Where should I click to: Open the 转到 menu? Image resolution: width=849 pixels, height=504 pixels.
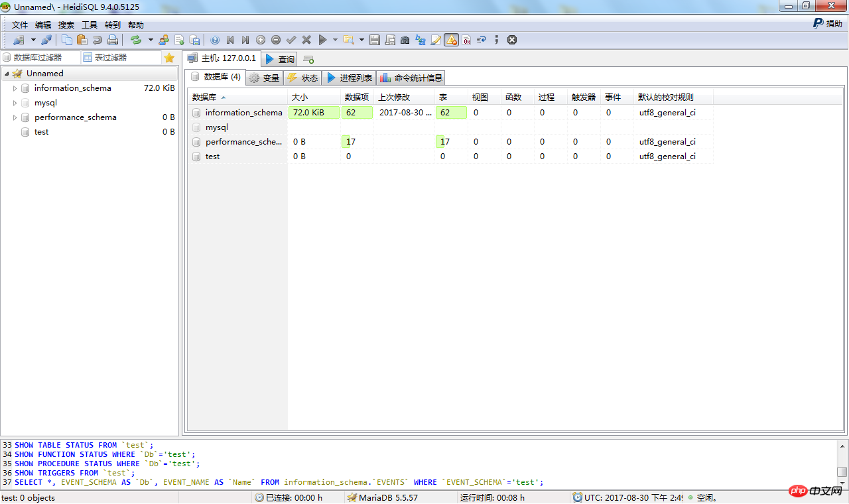113,25
